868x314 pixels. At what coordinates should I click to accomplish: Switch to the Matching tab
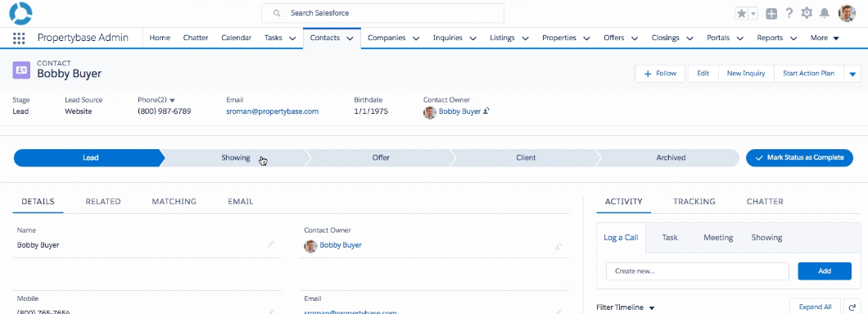coord(174,202)
